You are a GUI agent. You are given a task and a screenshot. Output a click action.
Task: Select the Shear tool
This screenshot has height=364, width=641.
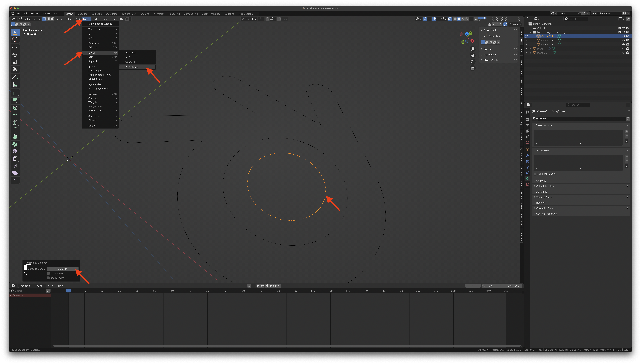click(15, 173)
